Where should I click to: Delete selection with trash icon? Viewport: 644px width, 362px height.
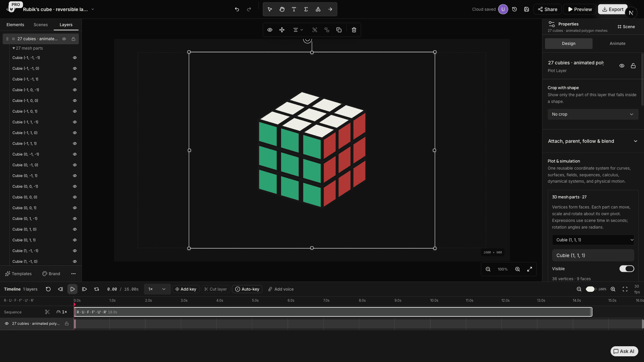point(354,30)
